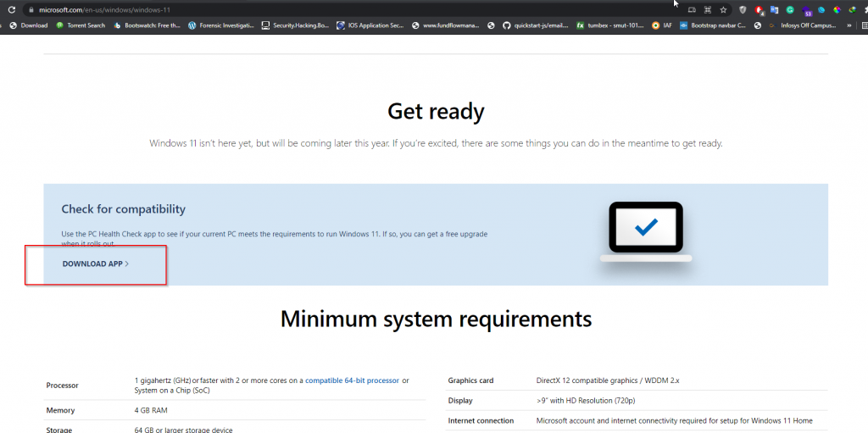This screenshot has width=868, height=433.
Task: Click the Get ready heading
Action: pos(436,111)
